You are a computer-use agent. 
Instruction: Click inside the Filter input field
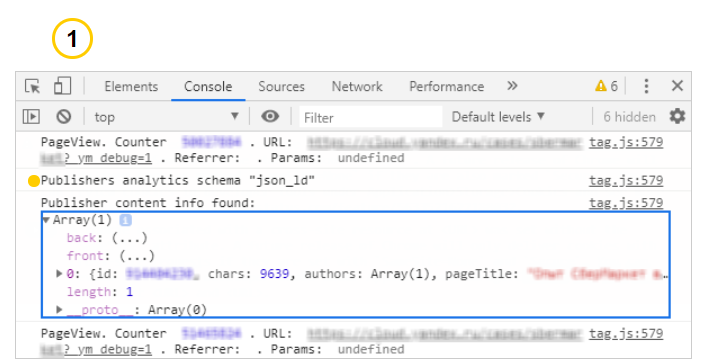click(371, 117)
